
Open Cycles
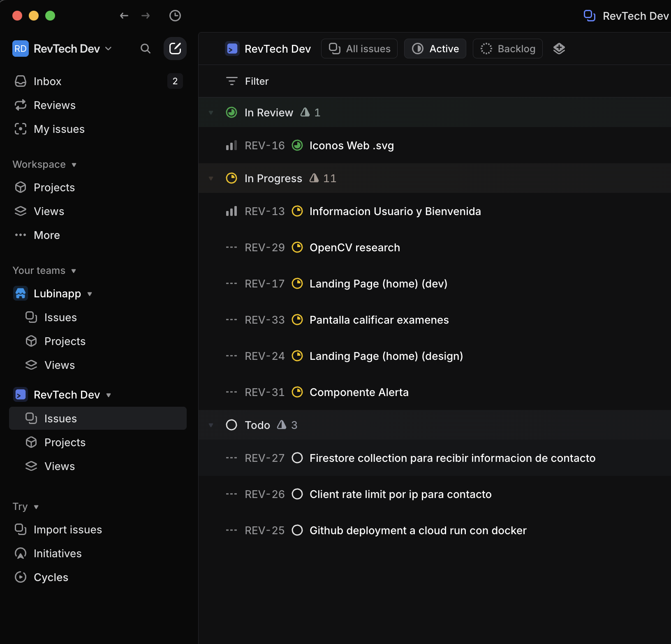click(x=98, y=577)
